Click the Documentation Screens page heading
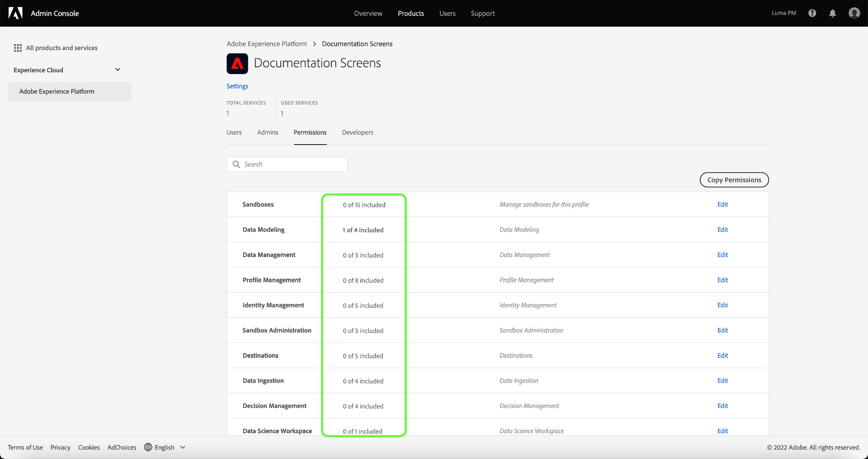 tap(317, 63)
